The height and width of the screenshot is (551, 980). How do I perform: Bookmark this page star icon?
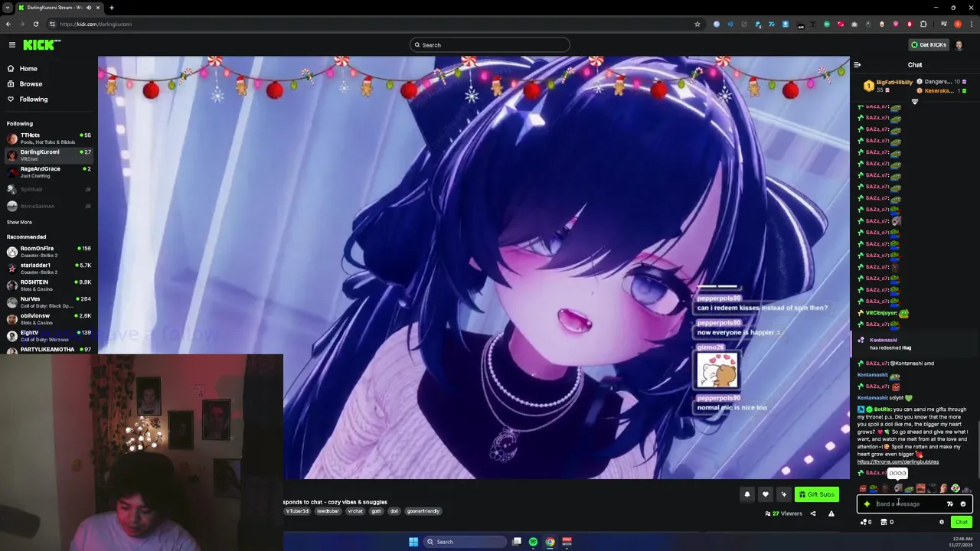coord(697,24)
